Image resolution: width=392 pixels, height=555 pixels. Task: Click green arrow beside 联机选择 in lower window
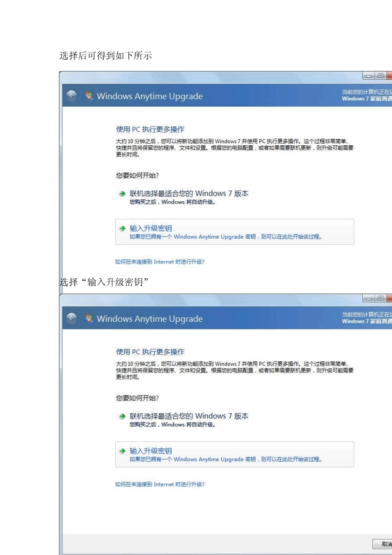[122, 416]
